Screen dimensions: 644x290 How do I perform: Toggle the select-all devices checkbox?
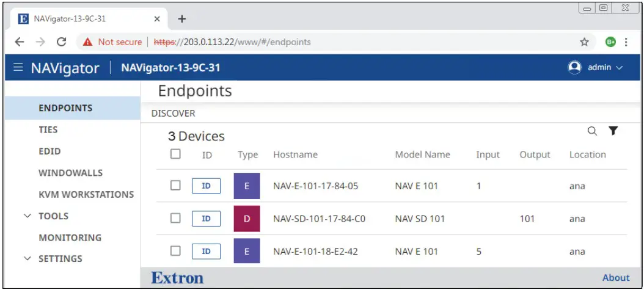click(x=175, y=154)
